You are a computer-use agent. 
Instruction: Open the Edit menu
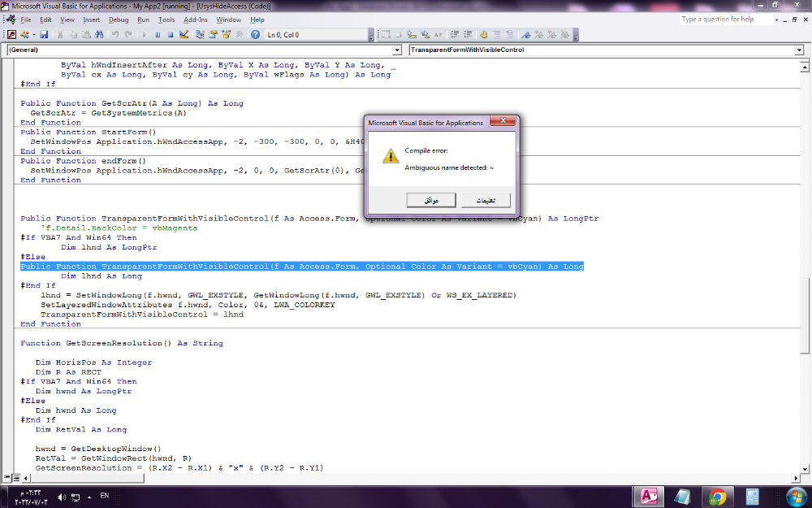point(45,20)
